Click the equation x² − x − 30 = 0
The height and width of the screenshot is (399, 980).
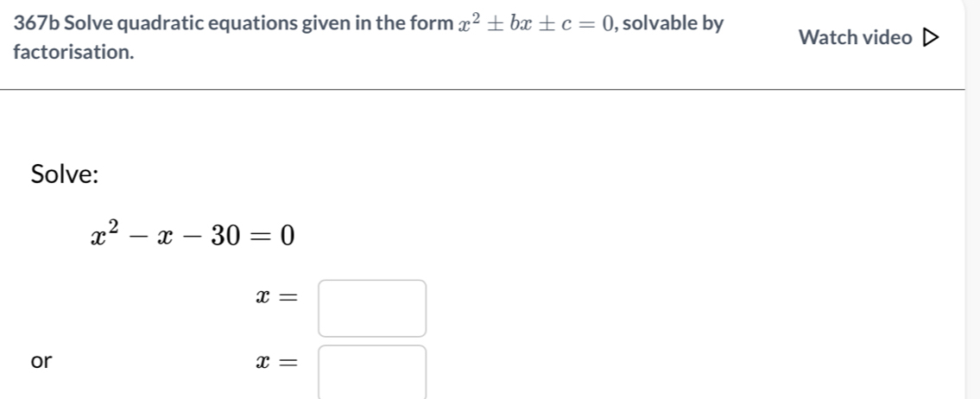pyautogui.click(x=193, y=236)
